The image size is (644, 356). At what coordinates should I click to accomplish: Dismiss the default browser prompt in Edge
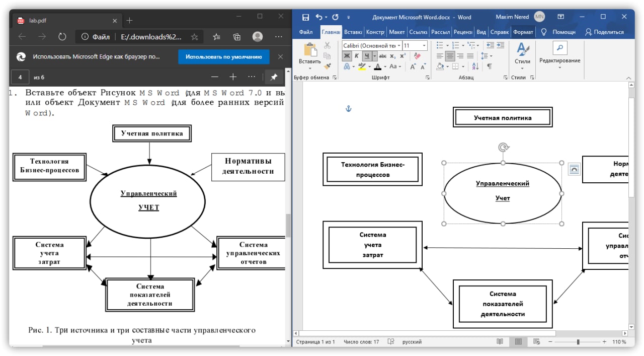click(x=280, y=57)
